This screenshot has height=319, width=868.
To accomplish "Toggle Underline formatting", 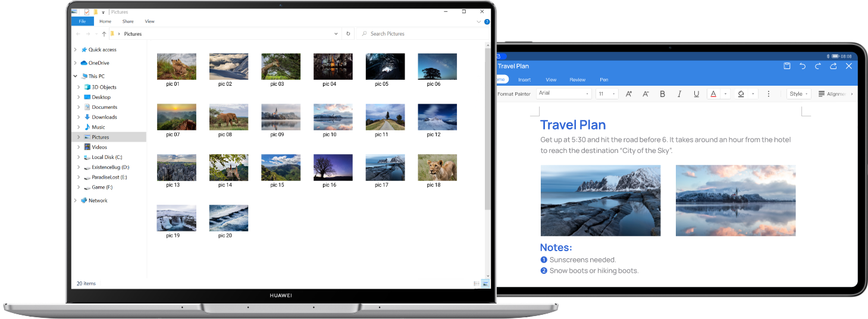I will pos(696,94).
